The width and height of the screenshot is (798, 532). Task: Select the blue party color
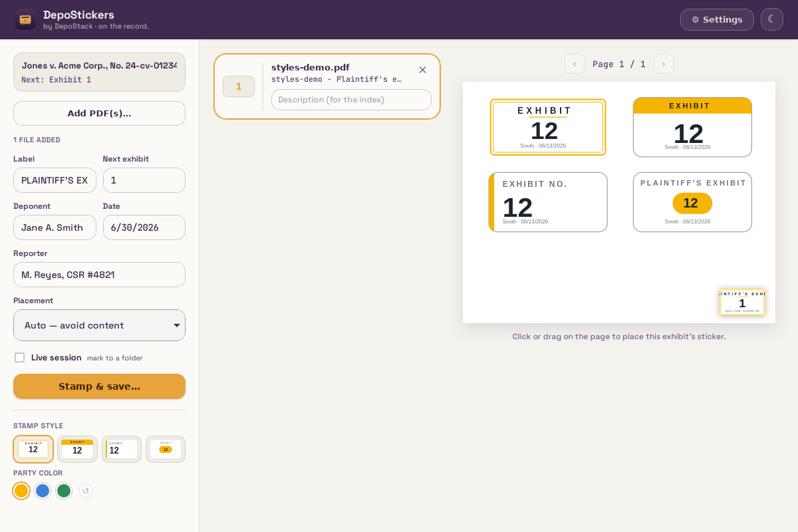pyautogui.click(x=43, y=491)
